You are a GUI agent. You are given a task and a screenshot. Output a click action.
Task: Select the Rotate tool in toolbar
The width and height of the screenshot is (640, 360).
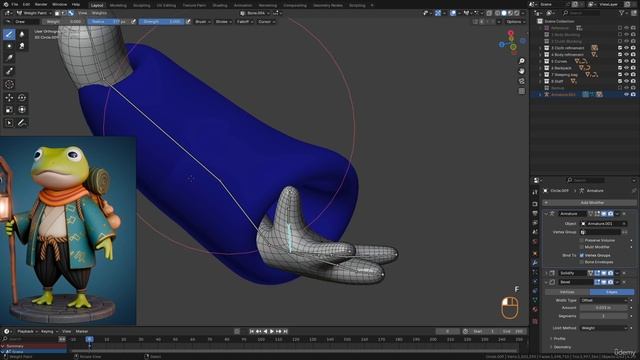tap(22, 98)
